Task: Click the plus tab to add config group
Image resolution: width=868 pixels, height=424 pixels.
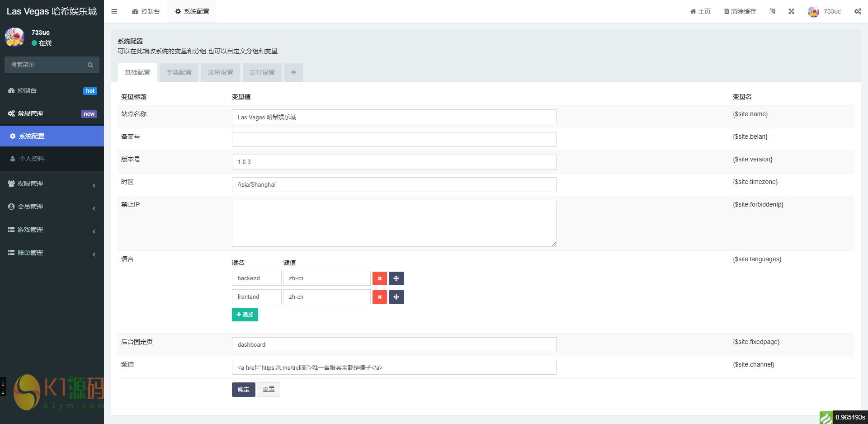Action: 293,72
